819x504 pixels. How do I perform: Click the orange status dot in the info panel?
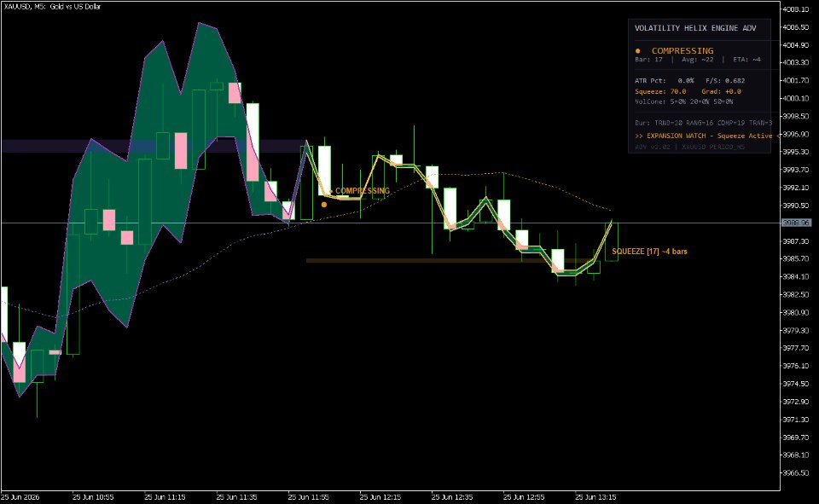click(638, 50)
